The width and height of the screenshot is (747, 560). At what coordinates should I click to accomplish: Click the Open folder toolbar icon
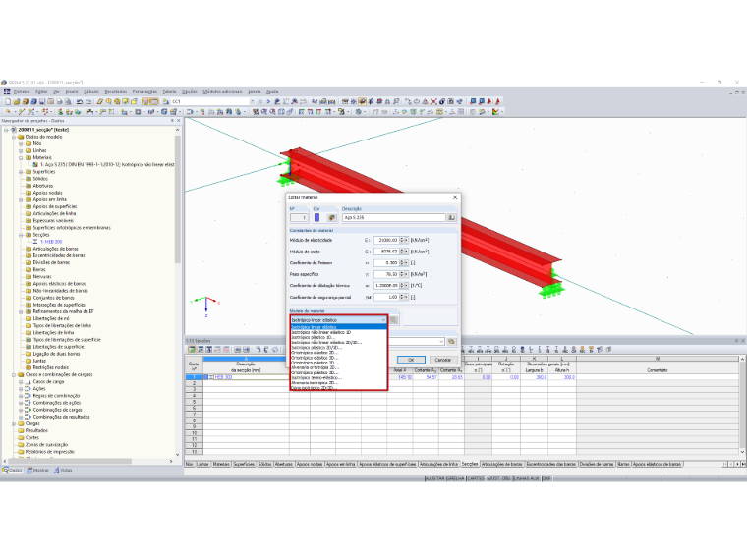[16, 101]
